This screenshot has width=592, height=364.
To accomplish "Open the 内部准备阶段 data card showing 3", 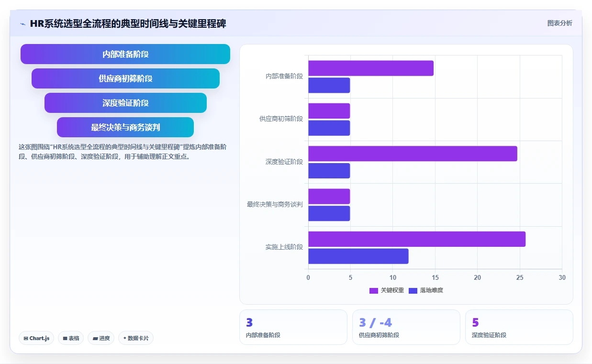I will click(x=293, y=327).
